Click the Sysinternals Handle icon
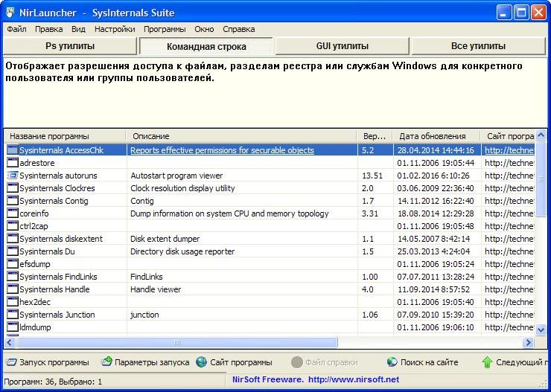551x392 pixels. 13,289
